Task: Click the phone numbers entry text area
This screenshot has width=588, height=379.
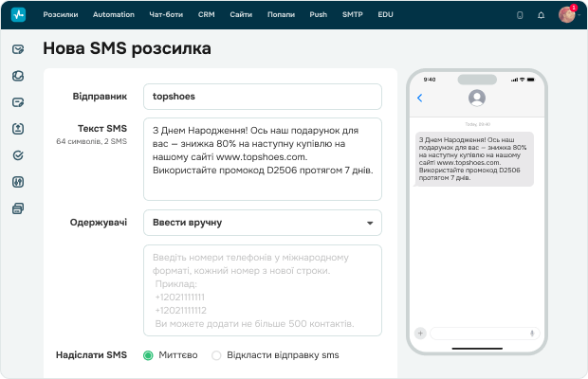Action: click(263, 290)
